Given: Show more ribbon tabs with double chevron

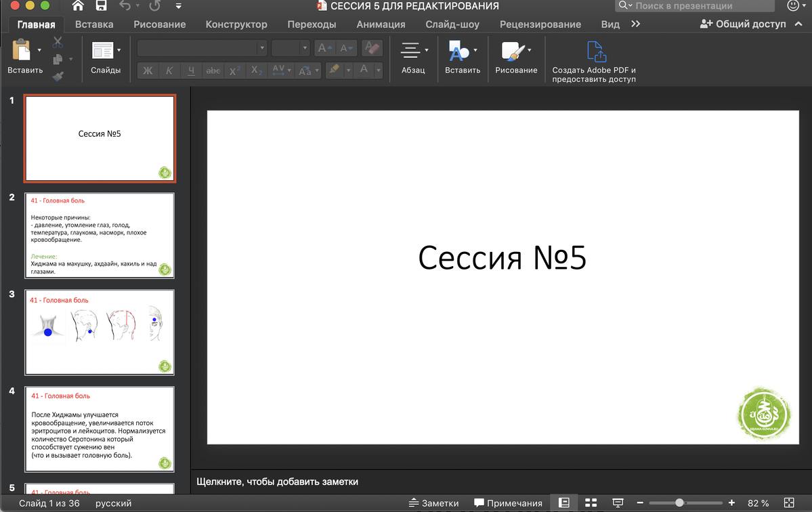Looking at the screenshot, I should [636, 24].
